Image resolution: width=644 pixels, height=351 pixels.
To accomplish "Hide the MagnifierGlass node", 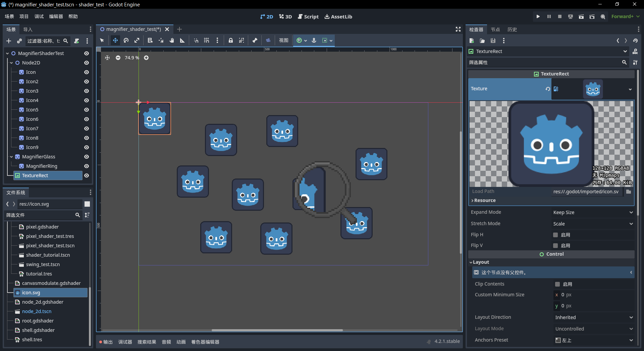I will point(87,157).
